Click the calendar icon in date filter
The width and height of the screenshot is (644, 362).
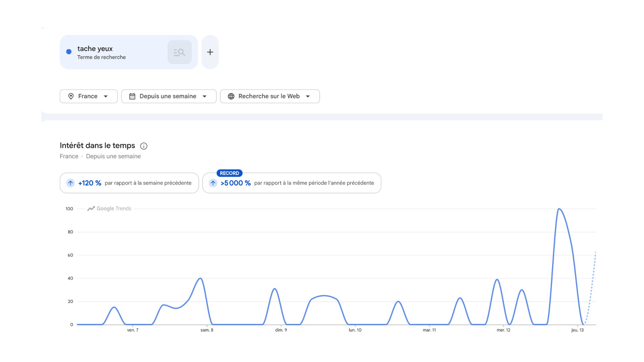[x=132, y=97]
